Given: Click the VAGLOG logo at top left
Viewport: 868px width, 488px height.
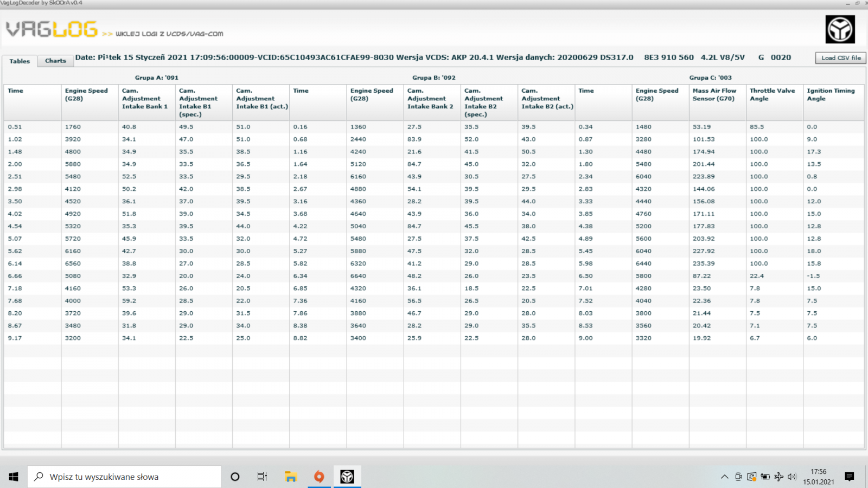Looking at the screenshot, I should [52, 29].
